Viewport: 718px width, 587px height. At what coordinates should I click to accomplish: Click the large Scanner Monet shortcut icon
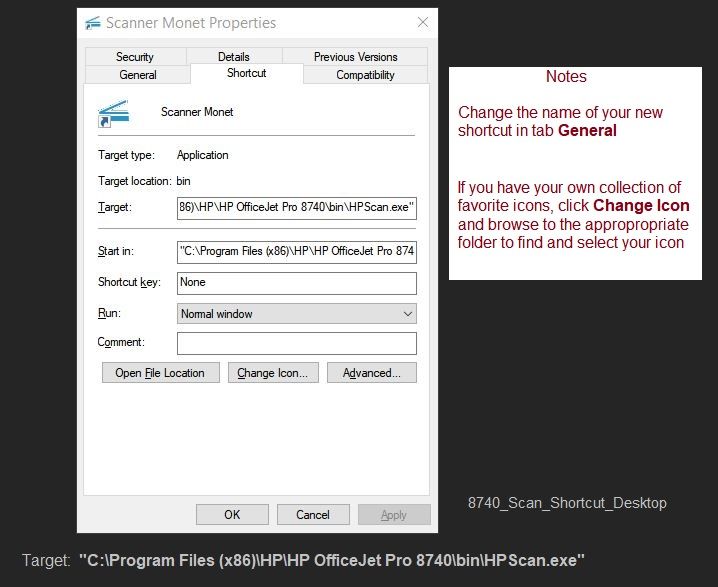pyautogui.click(x=113, y=114)
